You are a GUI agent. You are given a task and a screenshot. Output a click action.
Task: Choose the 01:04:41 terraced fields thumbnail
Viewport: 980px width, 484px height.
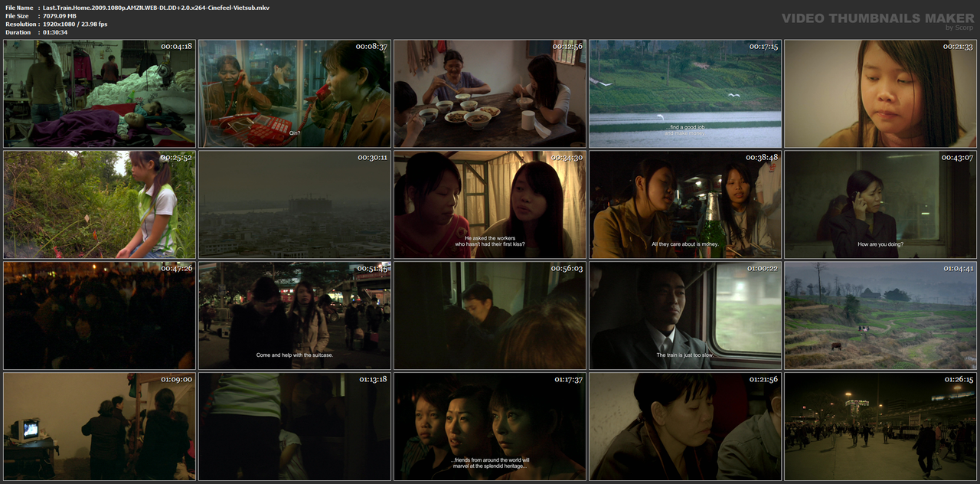point(880,316)
